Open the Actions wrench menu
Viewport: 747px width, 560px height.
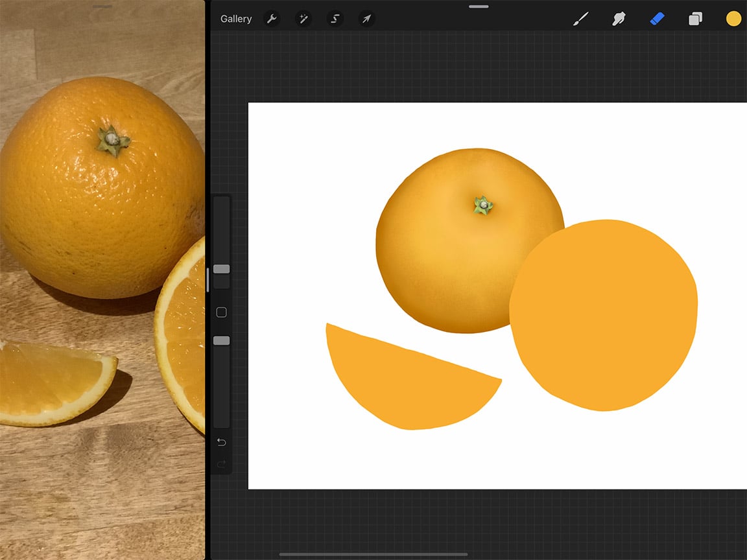(x=272, y=19)
